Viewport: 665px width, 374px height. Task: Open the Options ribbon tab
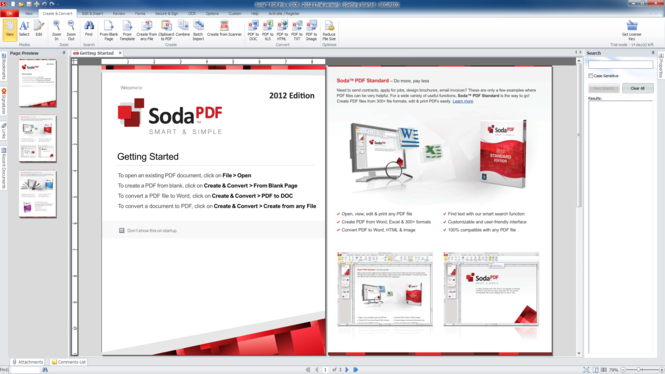212,14
